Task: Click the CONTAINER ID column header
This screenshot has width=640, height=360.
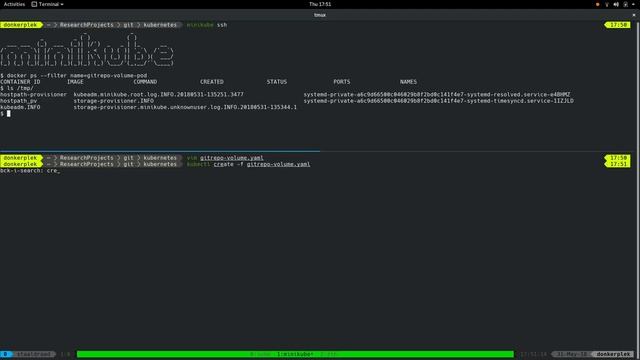Action: pyautogui.click(x=20, y=82)
